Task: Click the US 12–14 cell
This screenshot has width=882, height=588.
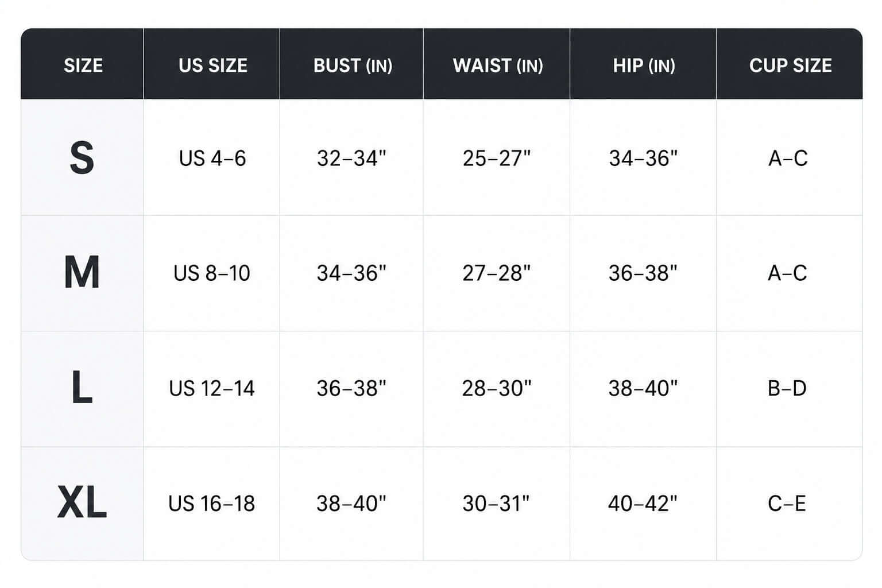Action: 212,388
